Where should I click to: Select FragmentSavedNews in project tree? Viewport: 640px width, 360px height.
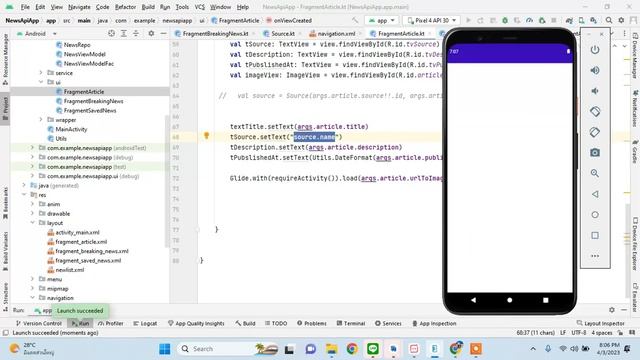pyautogui.click(x=90, y=110)
